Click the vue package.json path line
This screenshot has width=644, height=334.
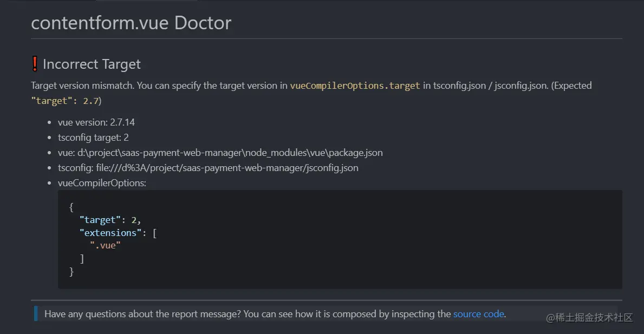click(220, 153)
